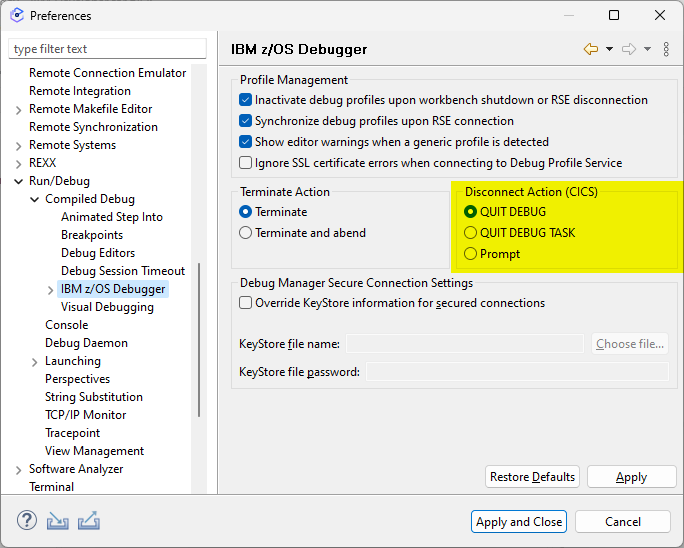Open Debug Editors preference page
The width and height of the screenshot is (684, 548).
[x=98, y=253]
